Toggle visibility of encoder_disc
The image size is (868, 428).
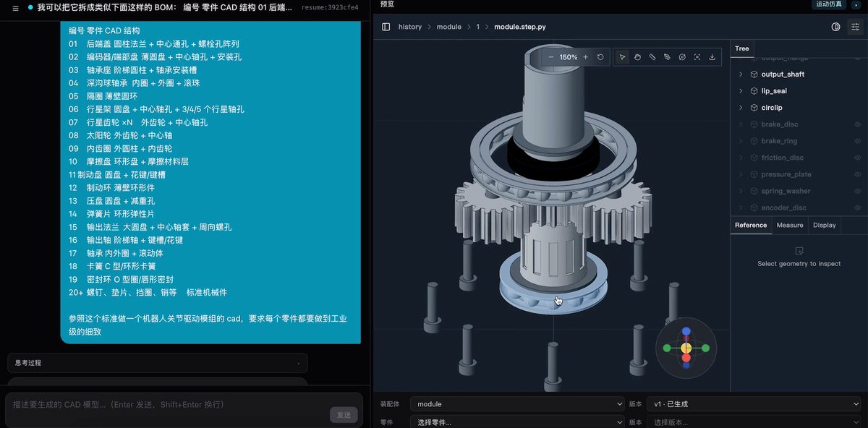[858, 207]
